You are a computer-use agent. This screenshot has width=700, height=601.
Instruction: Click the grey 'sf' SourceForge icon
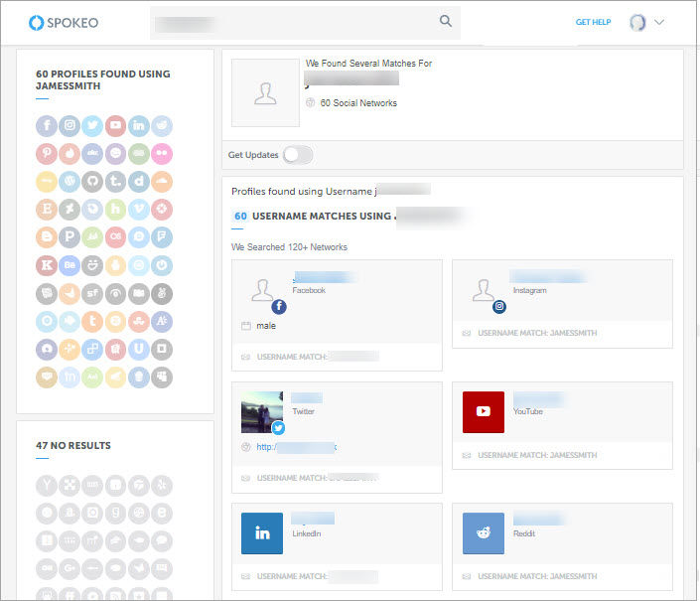tap(92, 294)
